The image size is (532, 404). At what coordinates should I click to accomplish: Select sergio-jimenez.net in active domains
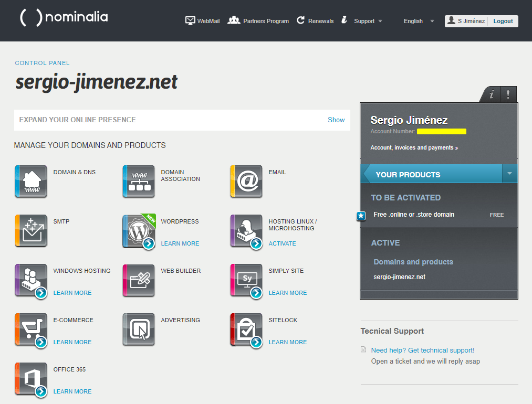(x=399, y=277)
